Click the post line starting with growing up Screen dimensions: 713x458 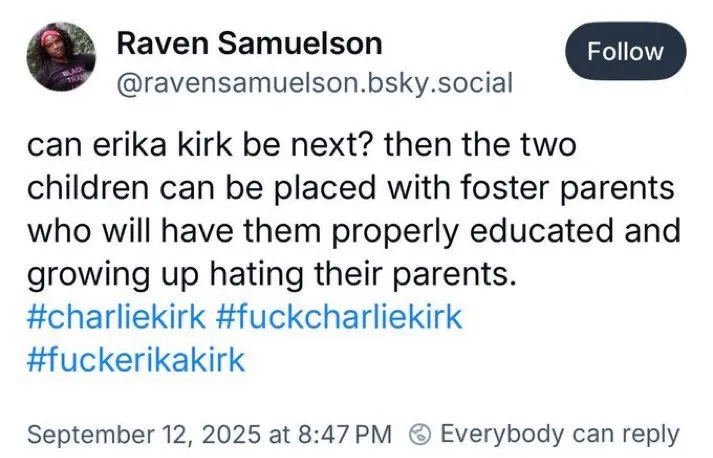click(272, 274)
